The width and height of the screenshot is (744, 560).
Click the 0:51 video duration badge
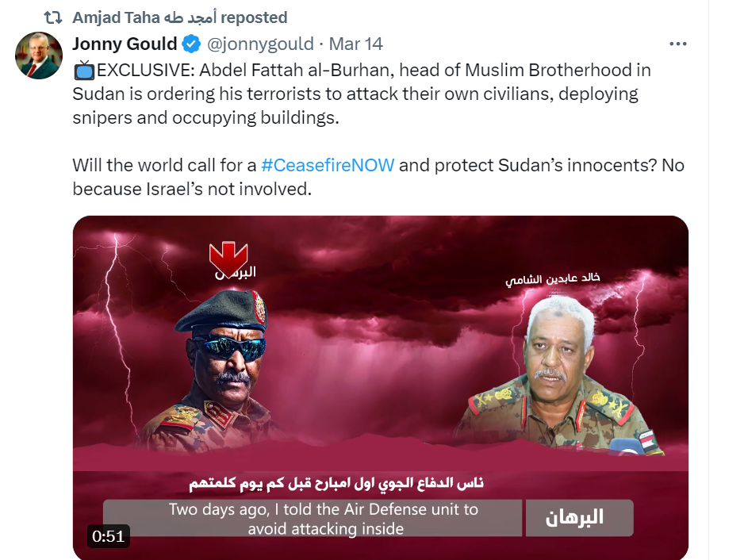(108, 536)
